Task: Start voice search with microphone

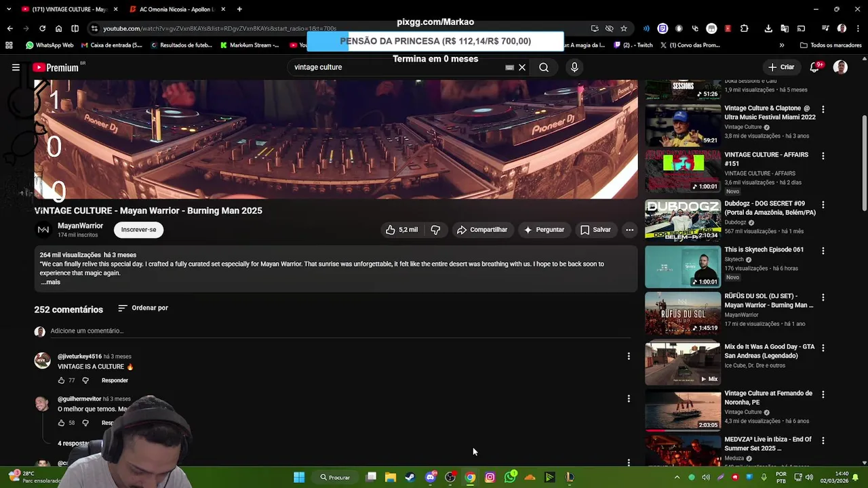Action: pos(574,67)
